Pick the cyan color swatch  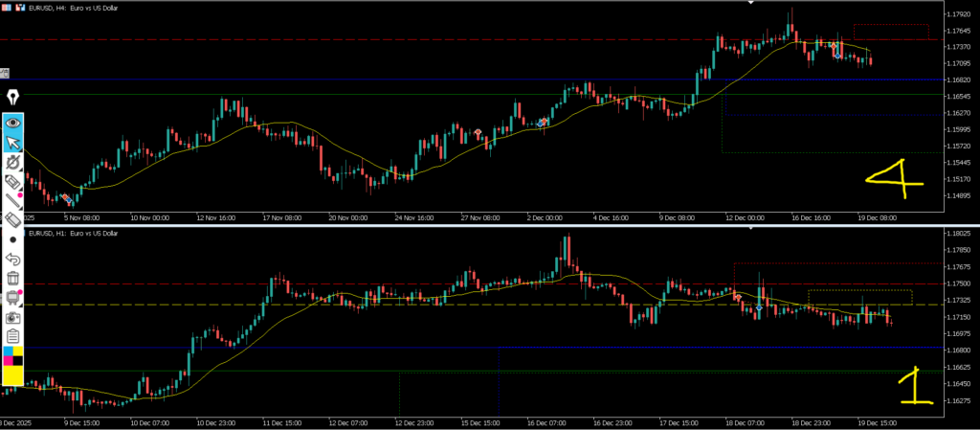pos(8,352)
